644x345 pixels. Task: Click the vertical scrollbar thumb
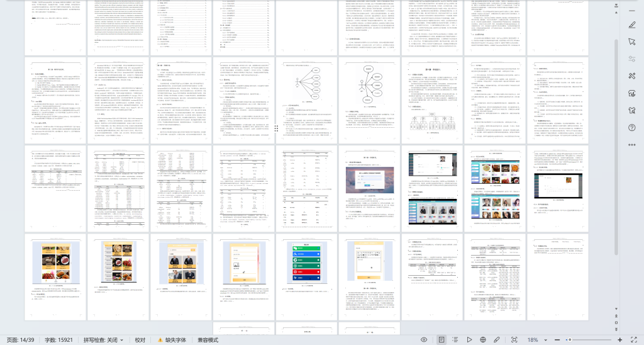[x=616, y=146]
